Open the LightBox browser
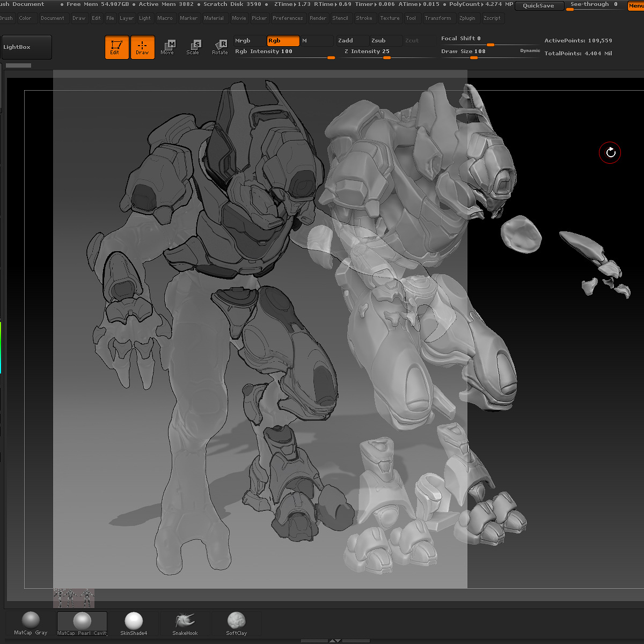This screenshot has width=644, height=644. (27, 47)
